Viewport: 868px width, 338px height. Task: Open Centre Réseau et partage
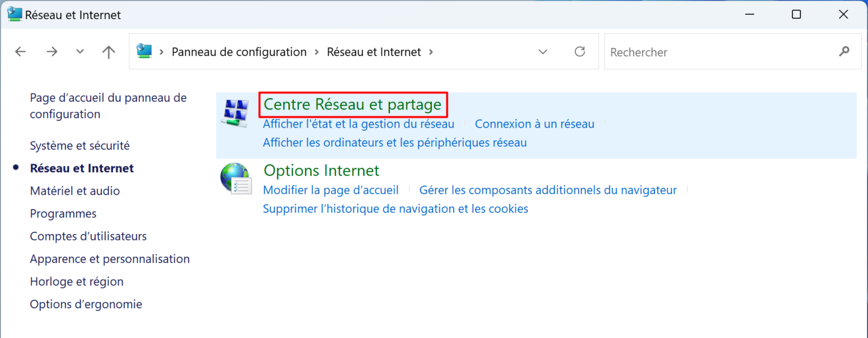point(353,104)
